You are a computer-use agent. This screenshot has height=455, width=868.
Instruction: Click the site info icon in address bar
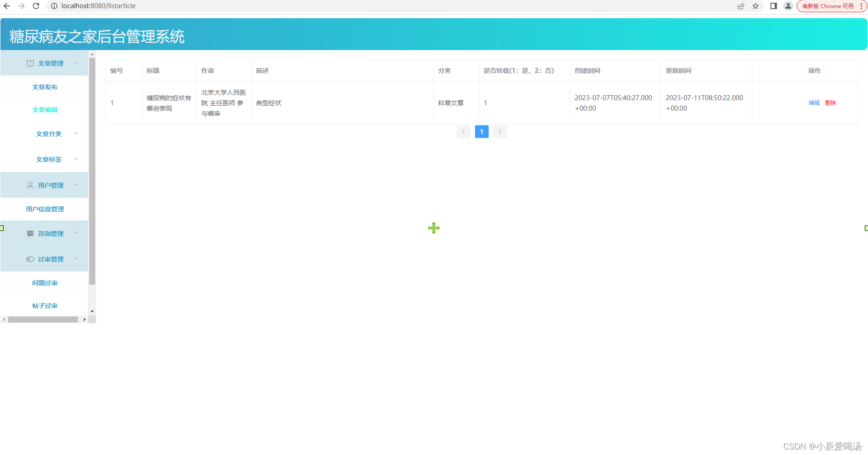(x=54, y=6)
